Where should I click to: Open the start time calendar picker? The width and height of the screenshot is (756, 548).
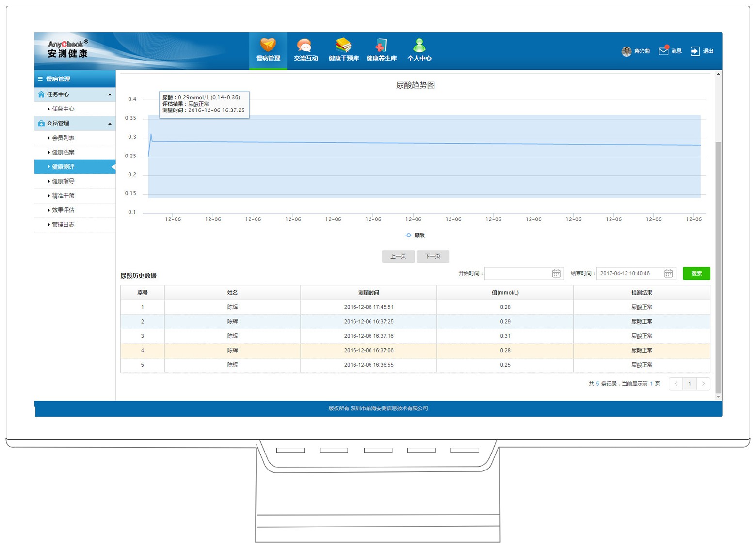[556, 274]
